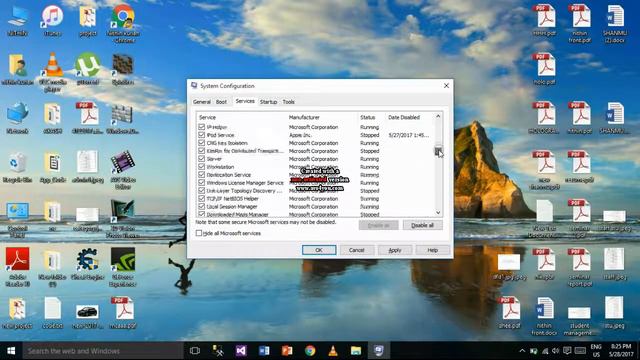
Task: Click the Search the web and Windows box
Action: (x=102, y=351)
